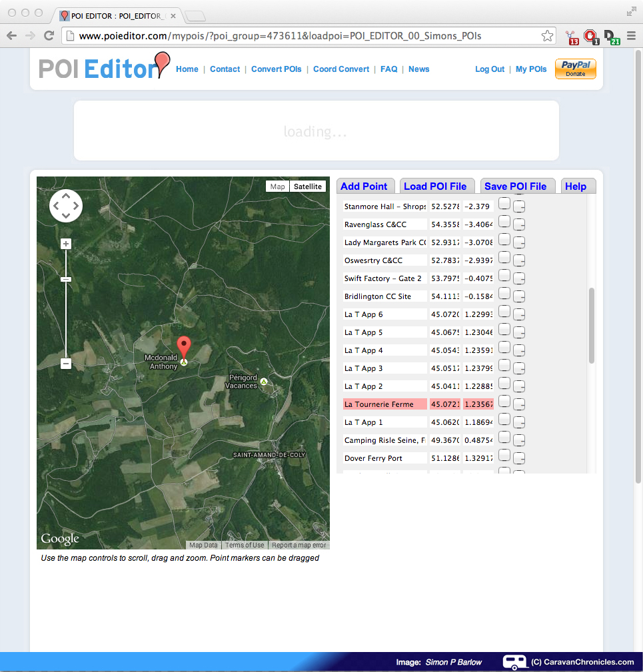Click the La T App 6 name field
The width and height of the screenshot is (643, 672).
click(x=384, y=314)
